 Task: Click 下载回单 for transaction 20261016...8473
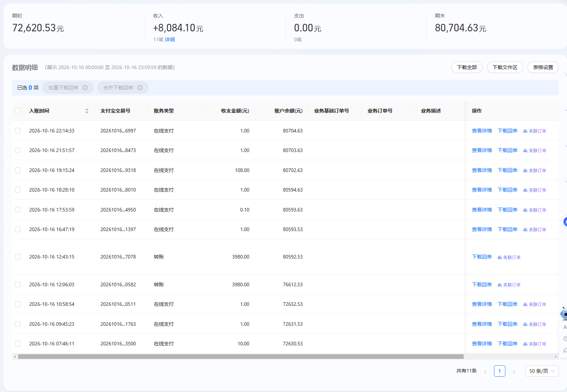pyautogui.click(x=508, y=150)
